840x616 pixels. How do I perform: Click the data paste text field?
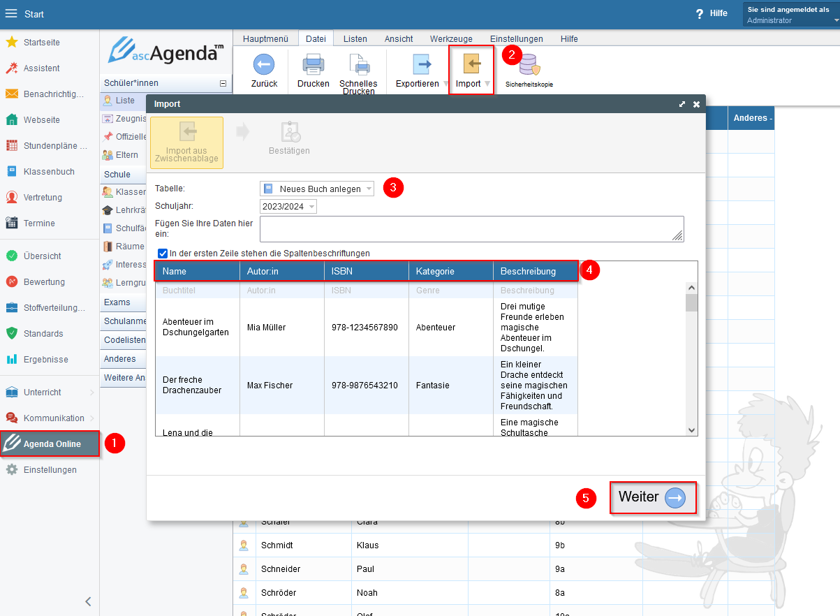click(x=471, y=228)
